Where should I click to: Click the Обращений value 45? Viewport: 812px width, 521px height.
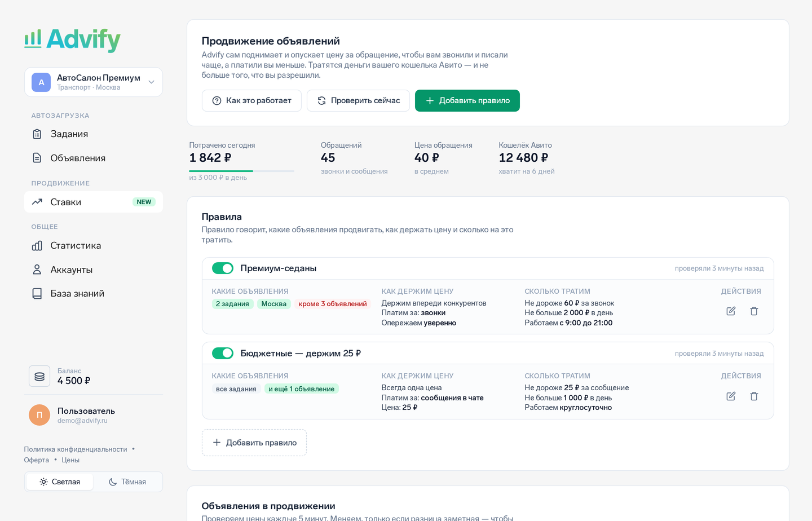(328, 158)
